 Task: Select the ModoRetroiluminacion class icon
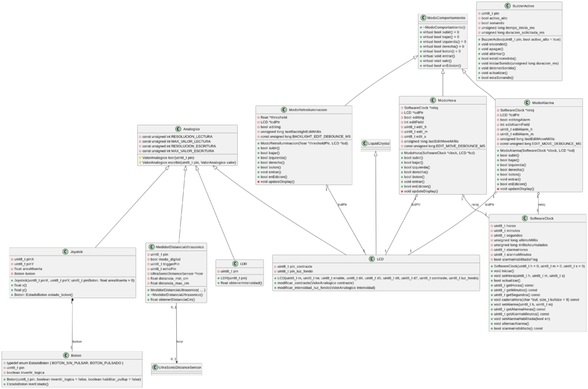tap(284, 109)
